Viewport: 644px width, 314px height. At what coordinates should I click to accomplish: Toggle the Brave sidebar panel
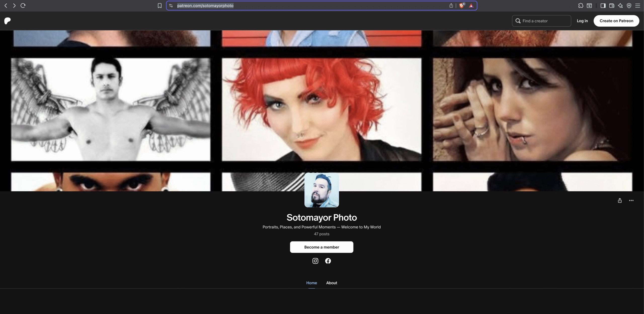coord(603,5)
